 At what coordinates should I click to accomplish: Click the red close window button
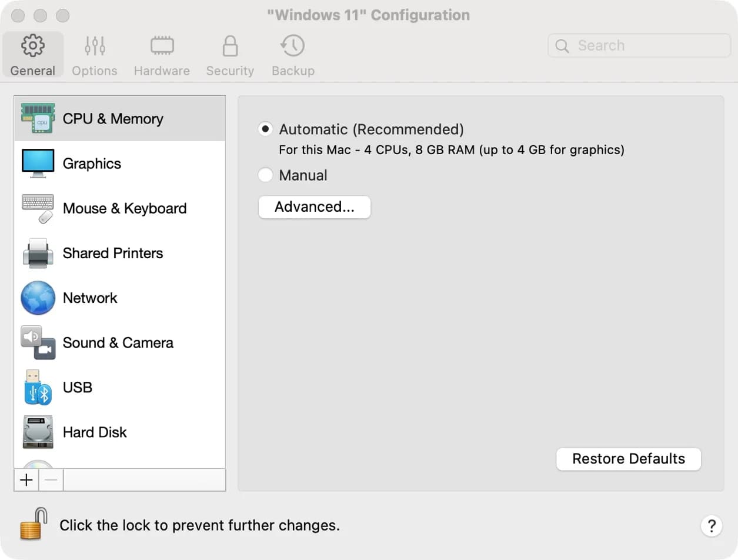[x=18, y=15]
